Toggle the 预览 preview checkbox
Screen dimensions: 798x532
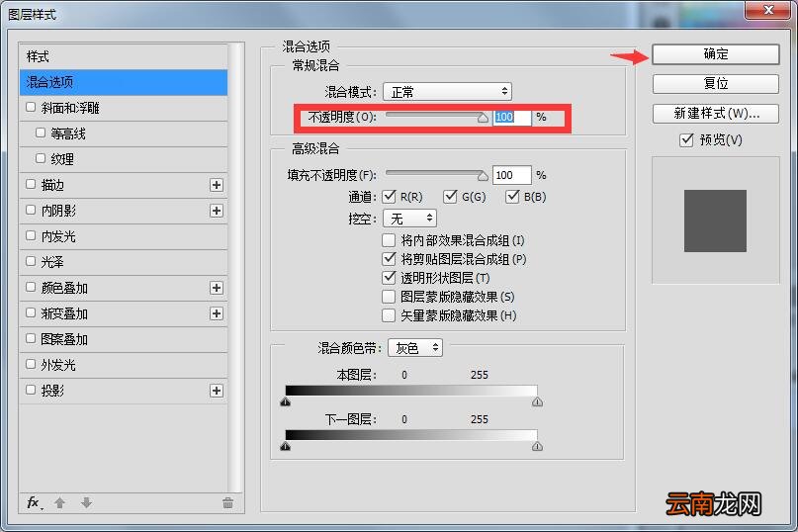686,139
